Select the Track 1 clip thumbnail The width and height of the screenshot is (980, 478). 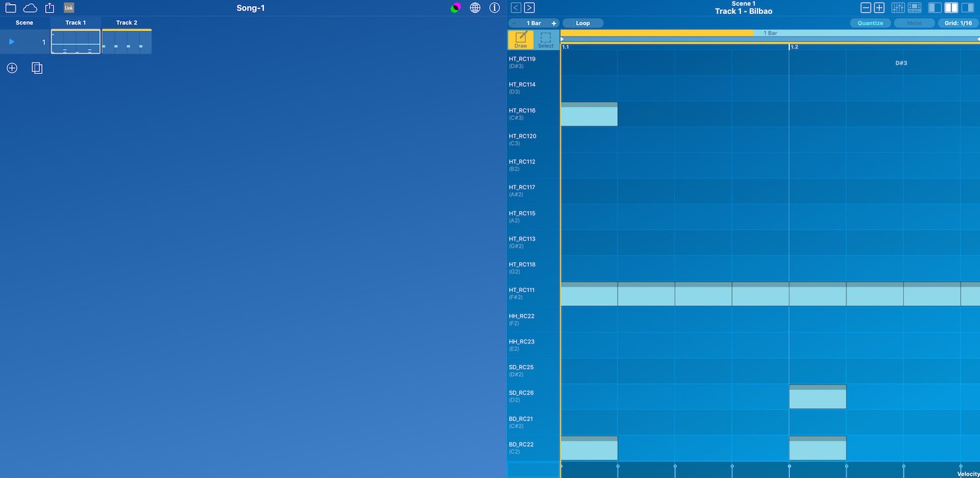(x=75, y=42)
